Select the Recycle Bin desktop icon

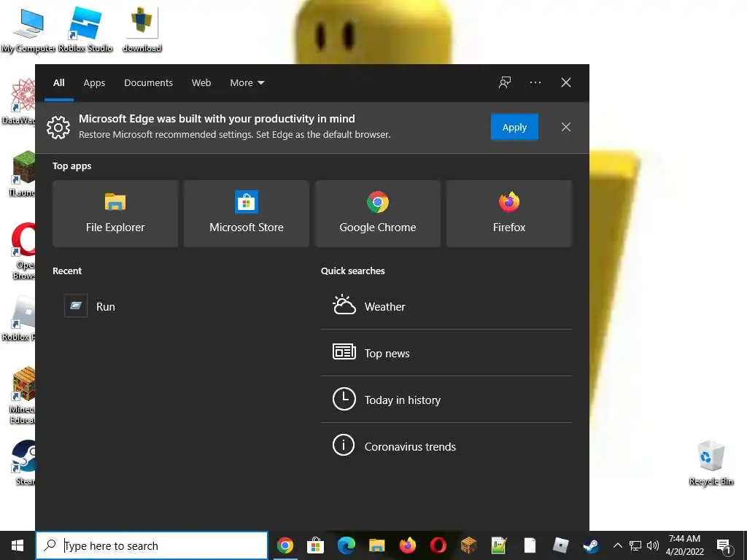coord(711,462)
